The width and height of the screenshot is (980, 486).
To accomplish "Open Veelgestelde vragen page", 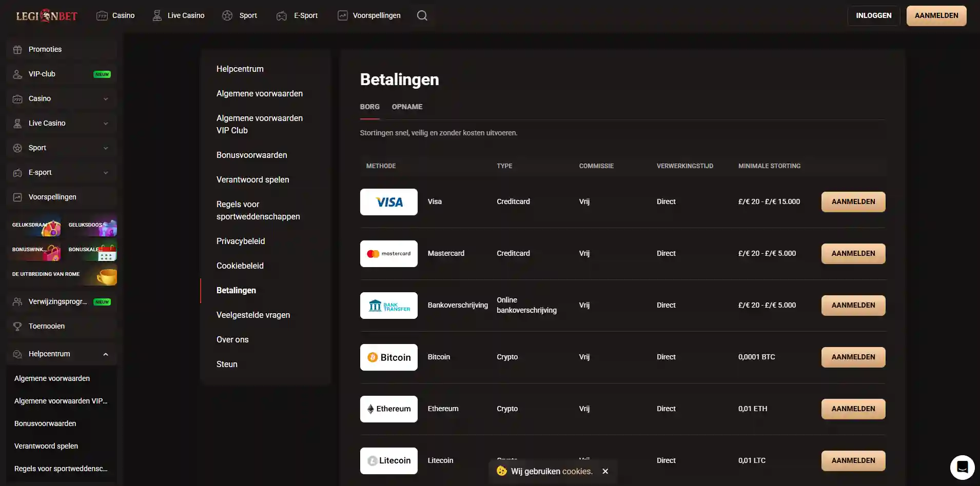I will coord(253,315).
